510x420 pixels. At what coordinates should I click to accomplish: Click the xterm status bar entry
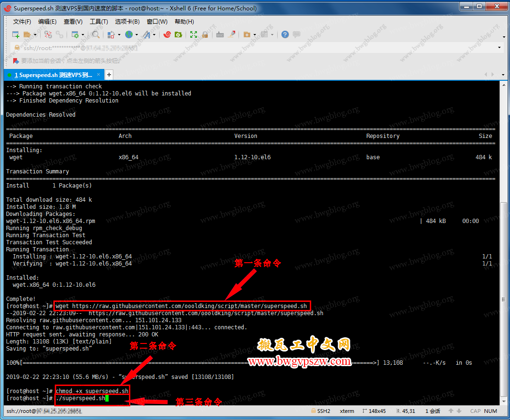coord(347,411)
